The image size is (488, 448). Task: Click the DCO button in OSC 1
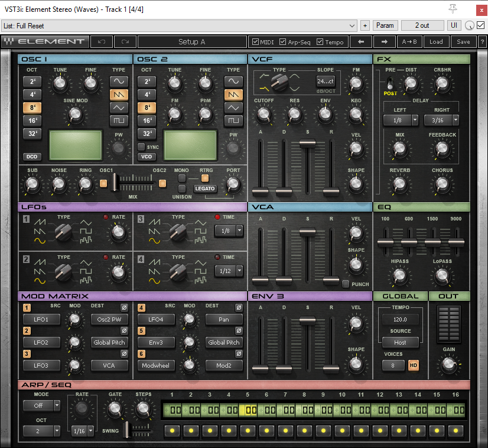coord(32,157)
